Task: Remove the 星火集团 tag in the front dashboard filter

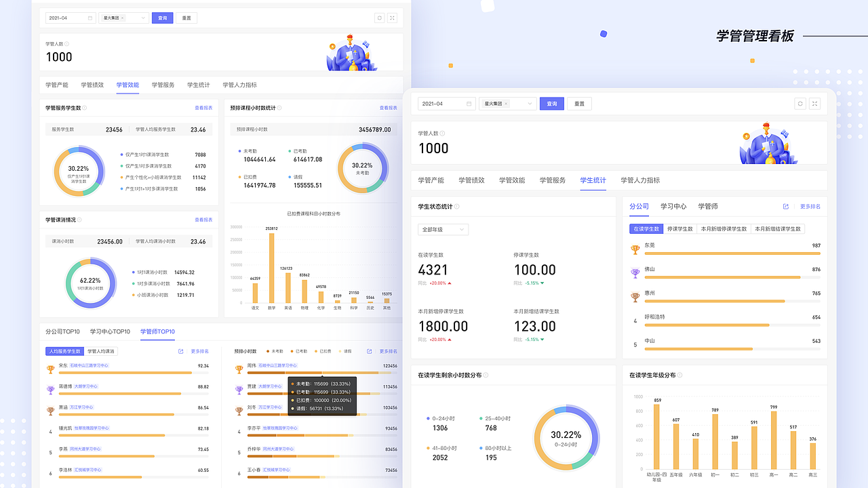Action: click(506, 104)
